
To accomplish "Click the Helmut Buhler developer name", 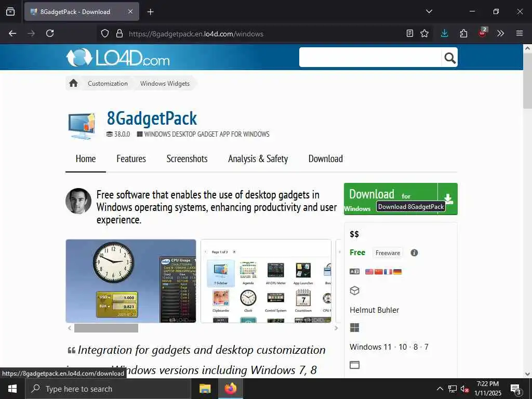I will point(374,310).
